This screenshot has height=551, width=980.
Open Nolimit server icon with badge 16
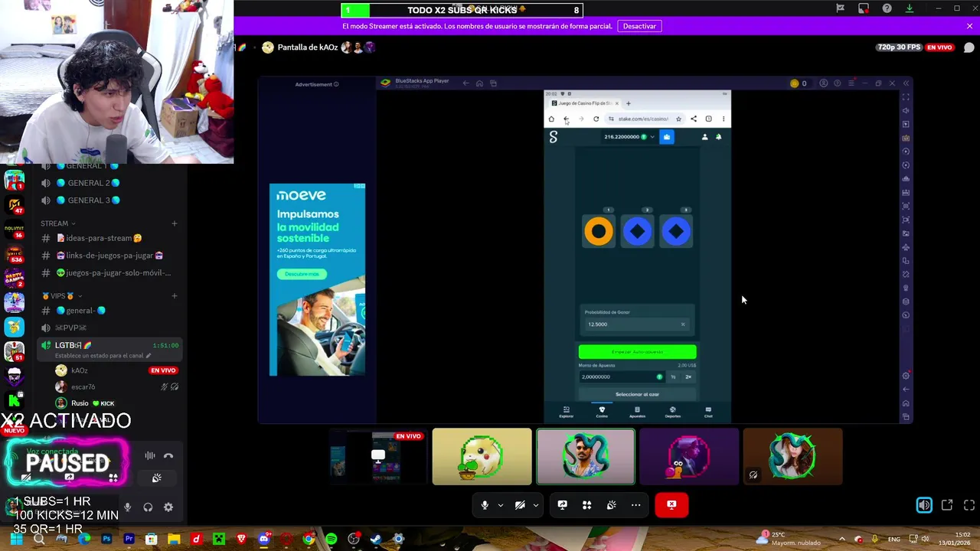[14, 229]
